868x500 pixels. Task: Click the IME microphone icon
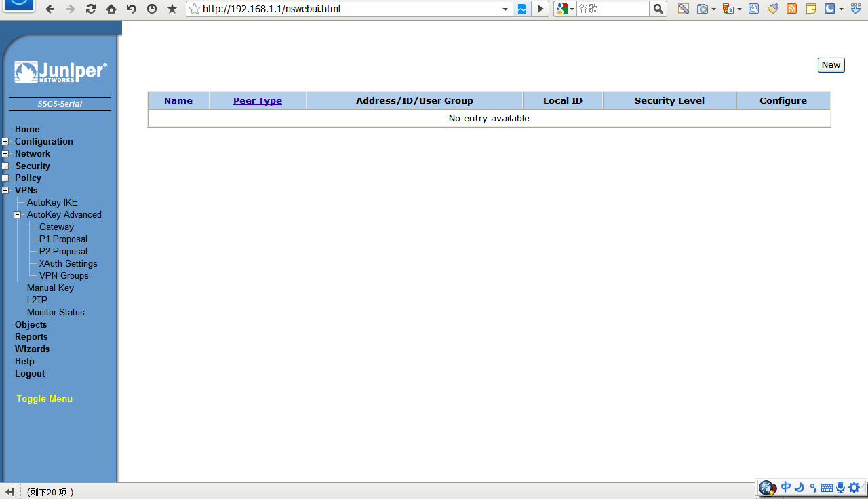coord(841,487)
